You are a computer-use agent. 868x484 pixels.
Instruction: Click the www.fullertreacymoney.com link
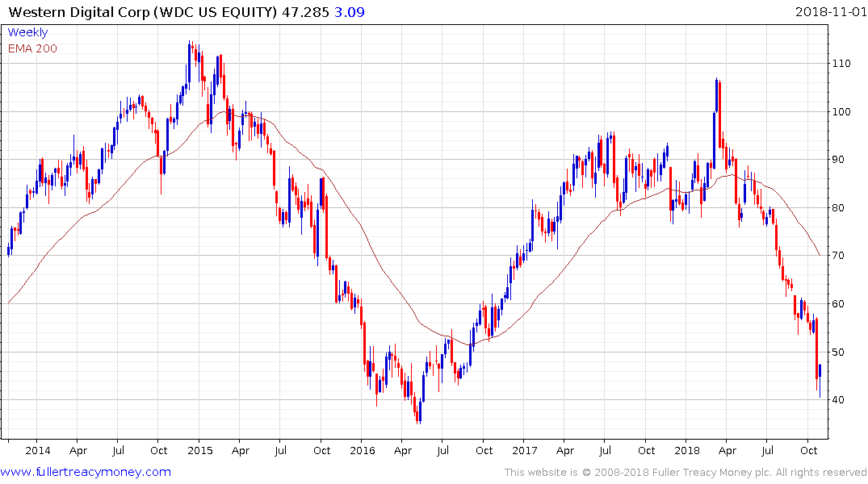(x=86, y=472)
